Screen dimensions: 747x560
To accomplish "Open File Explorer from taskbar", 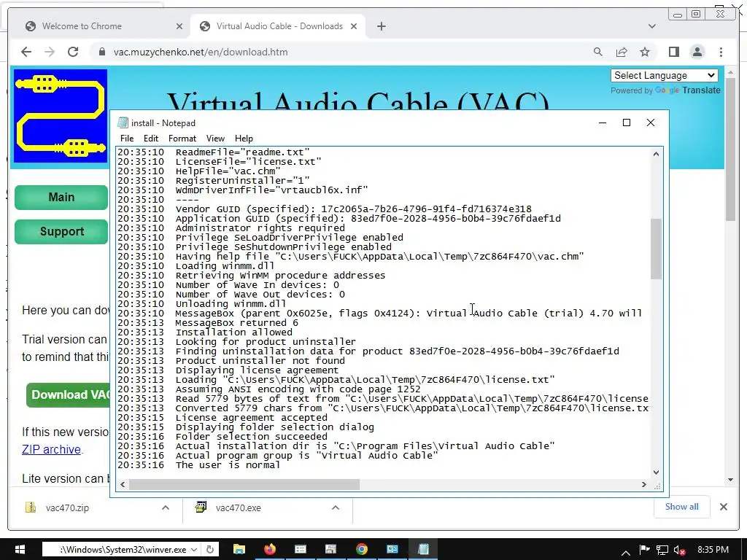I will [239, 549].
